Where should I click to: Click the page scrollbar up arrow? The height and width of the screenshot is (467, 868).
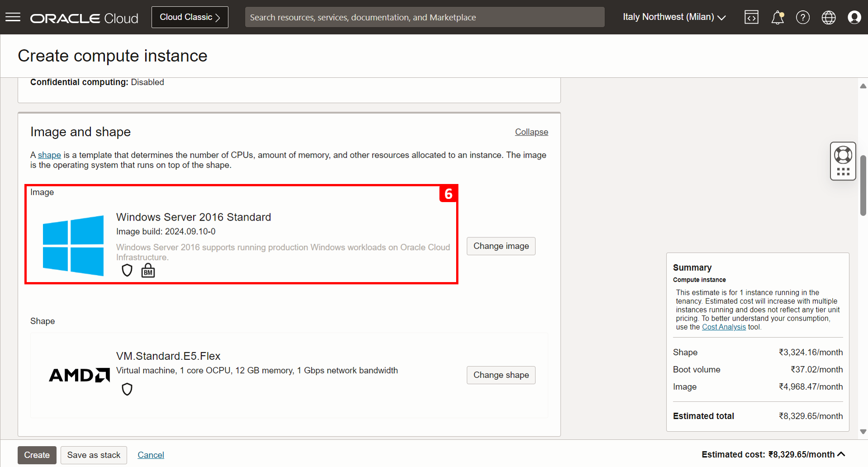click(863, 86)
